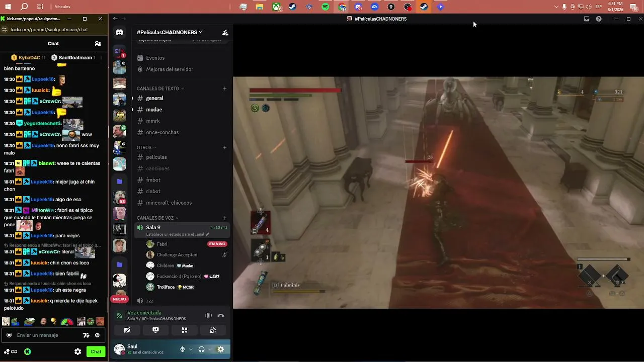Open Xbox app from the taskbar
This screenshot has height=362, width=644.
pos(276,7)
